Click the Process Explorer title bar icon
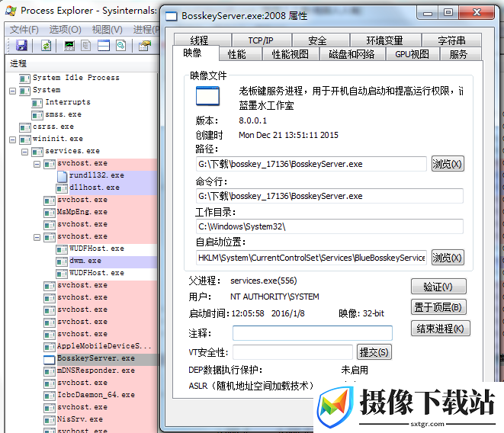Screen dimensions: 504x433 [x=11, y=11]
